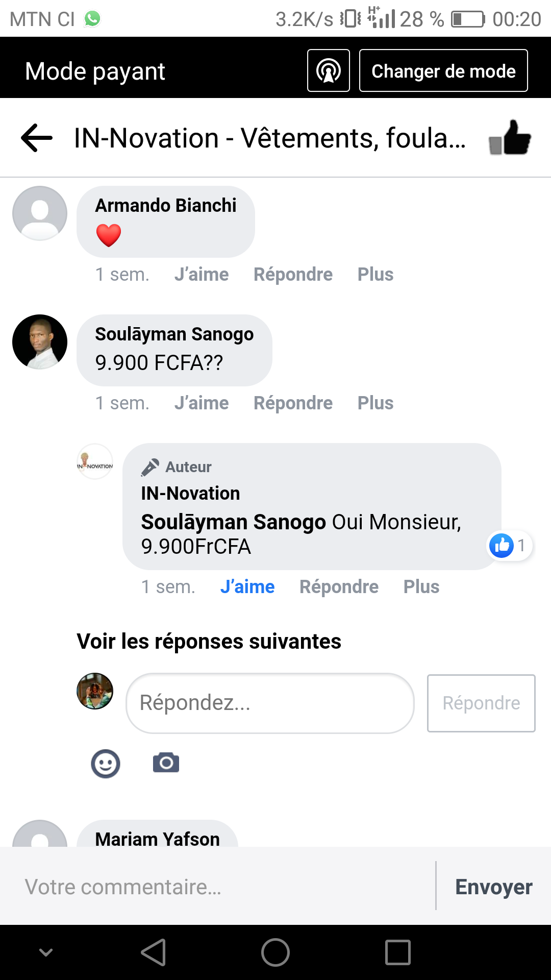Open Plus options under IN-Novation's reply

421,587
